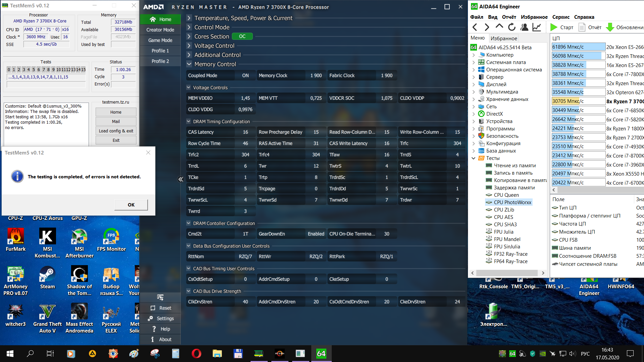
Task: Toggle GearDownEn Enabled setting
Action: click(x=316, y=234)
